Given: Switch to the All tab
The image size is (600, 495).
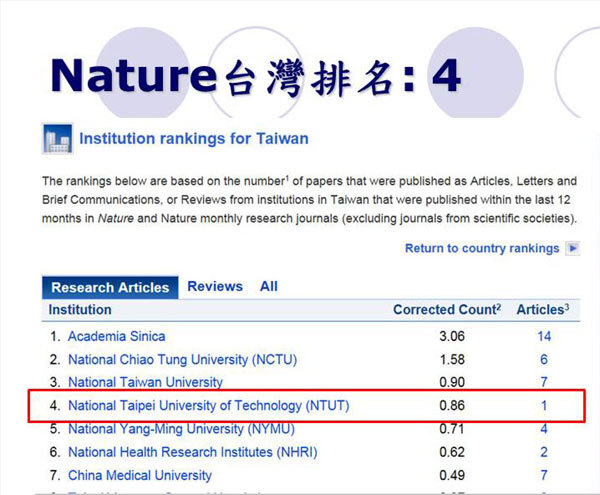Looking at the screenshot, I should [x=269, y=287].
